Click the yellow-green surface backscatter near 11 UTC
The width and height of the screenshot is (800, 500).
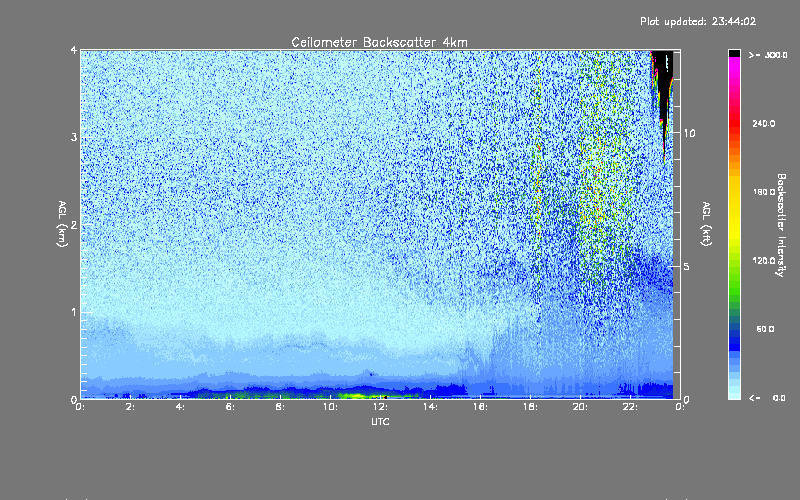point(355,395)
